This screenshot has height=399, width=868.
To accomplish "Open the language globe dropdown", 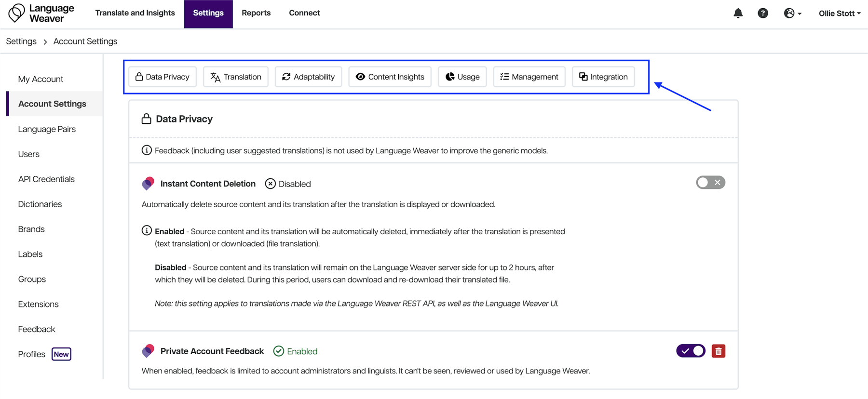I will [x=792, y=13].
